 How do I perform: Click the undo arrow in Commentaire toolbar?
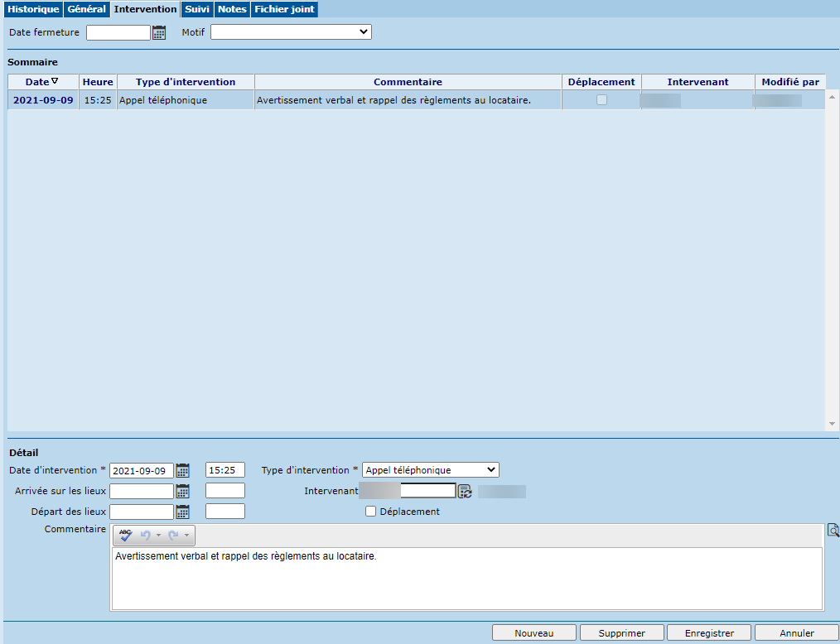[x=146, y=536]
